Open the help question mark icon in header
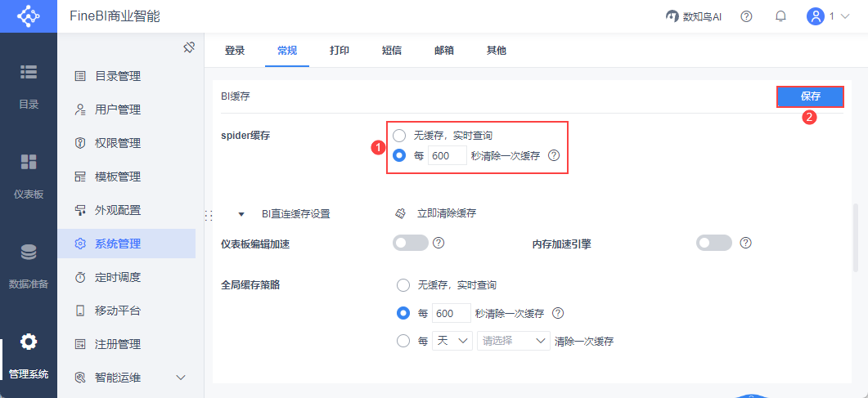 click(x=746, y=16)
